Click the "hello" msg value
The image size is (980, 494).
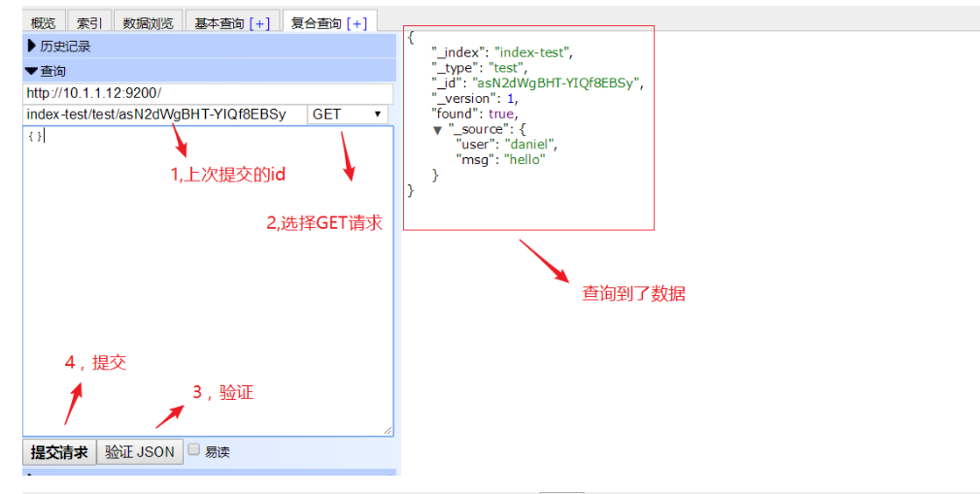[x=525, y=159]
